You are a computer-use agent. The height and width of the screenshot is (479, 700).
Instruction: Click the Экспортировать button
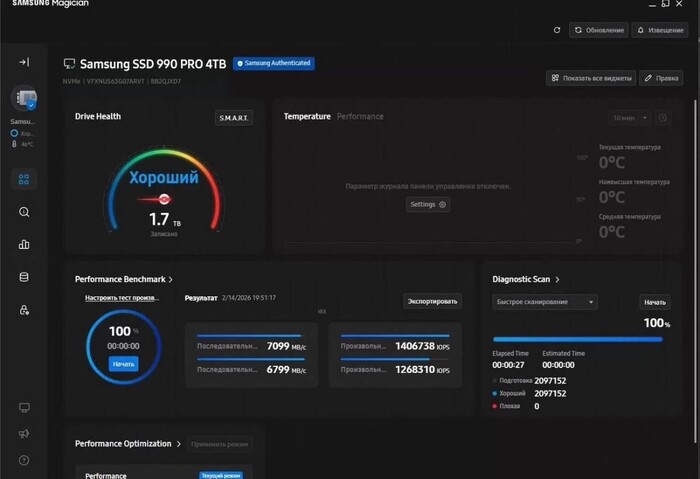pyautogui.click(x=432, y=301)
